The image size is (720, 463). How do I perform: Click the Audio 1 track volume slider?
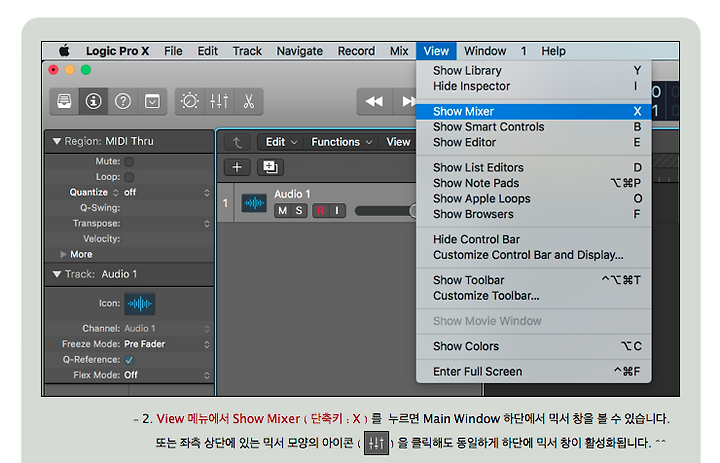pos(386,211)
